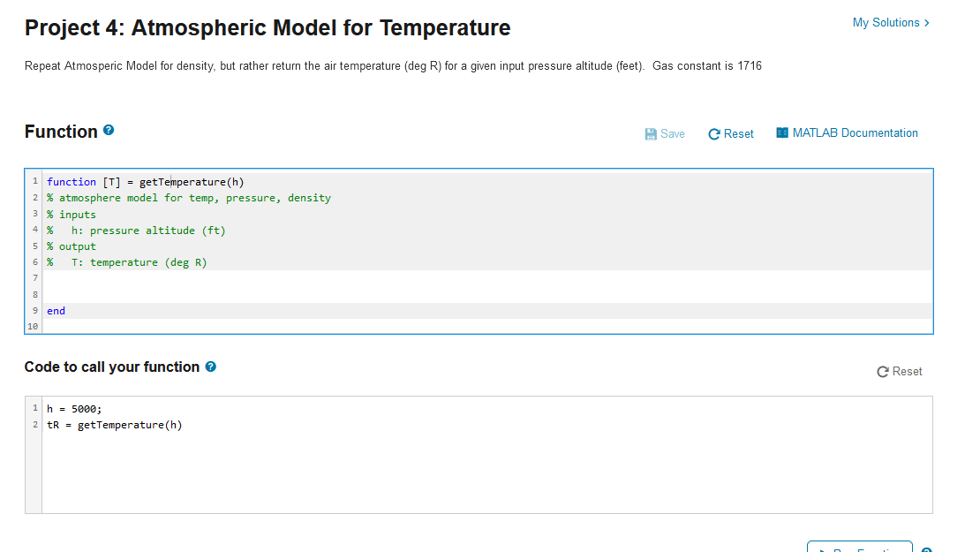The height and width of the screenshot is (552, 980).
Task: Click the 'h = 5000;' line in call code
Action: pyautogui.click(x=74, y=409)
